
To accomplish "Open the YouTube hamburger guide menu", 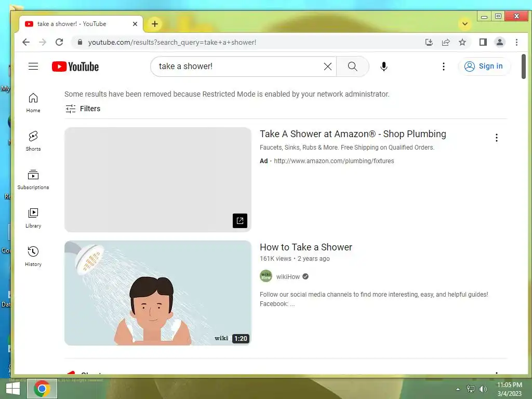I will click(33, 66).
